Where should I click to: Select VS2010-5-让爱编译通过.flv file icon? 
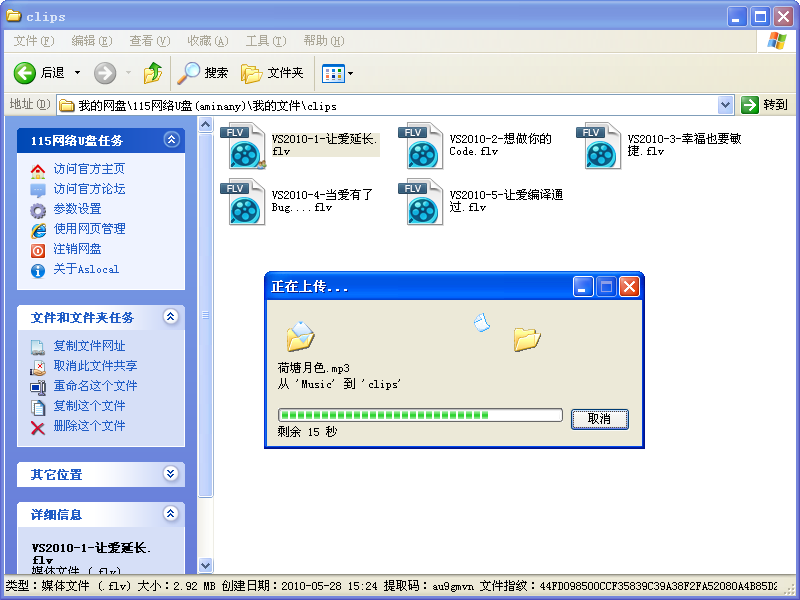pos(421,202)
